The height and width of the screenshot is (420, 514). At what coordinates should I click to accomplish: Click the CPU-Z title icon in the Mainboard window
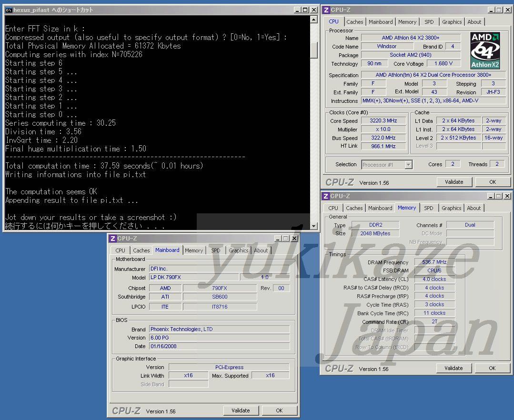click(x=113, y=239)
